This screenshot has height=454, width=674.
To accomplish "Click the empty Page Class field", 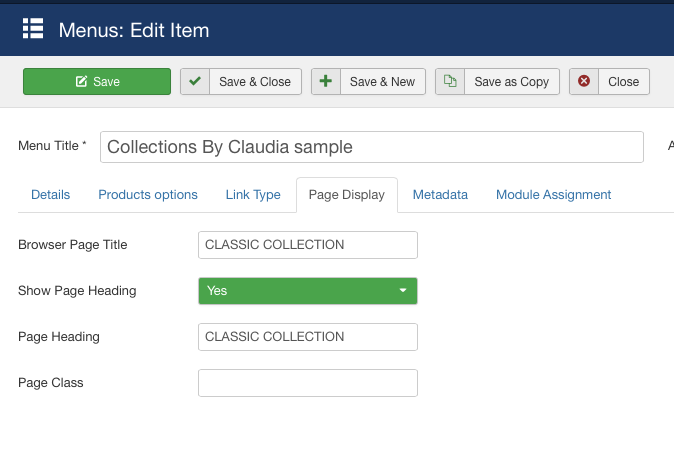I will click(x=307, y=383).
